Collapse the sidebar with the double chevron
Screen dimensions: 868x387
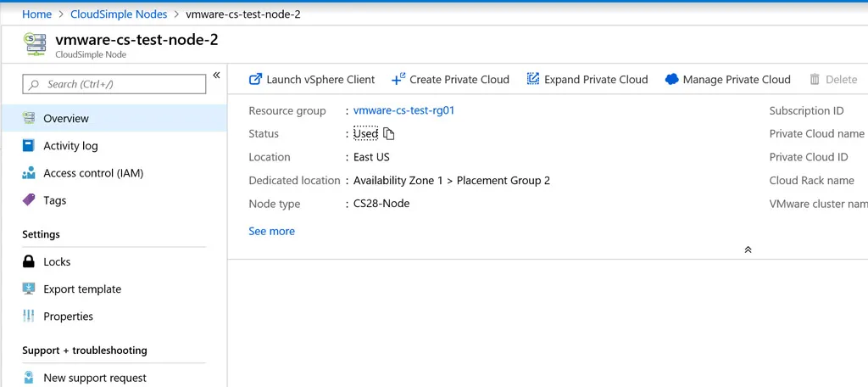[216, 76]
